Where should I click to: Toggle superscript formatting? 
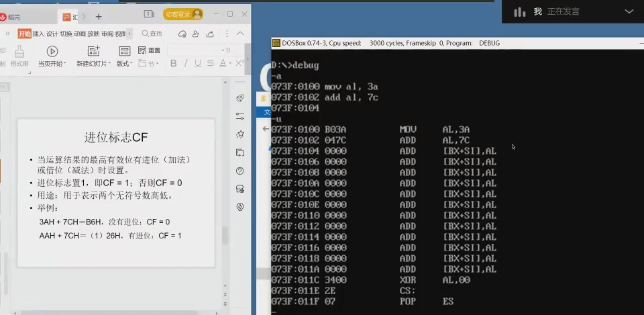coord(239,63)
